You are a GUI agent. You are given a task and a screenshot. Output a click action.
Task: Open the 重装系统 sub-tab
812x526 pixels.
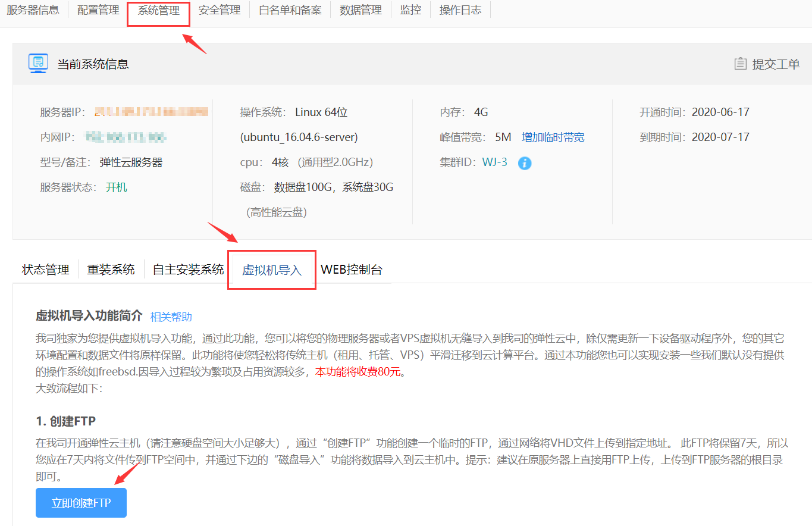click(x=111, y=270)
